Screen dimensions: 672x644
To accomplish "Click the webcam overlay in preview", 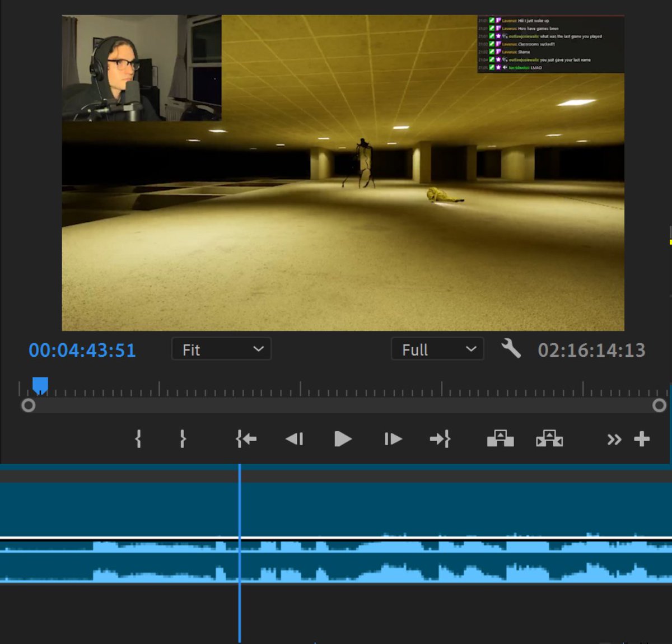I will click(142, 68).
